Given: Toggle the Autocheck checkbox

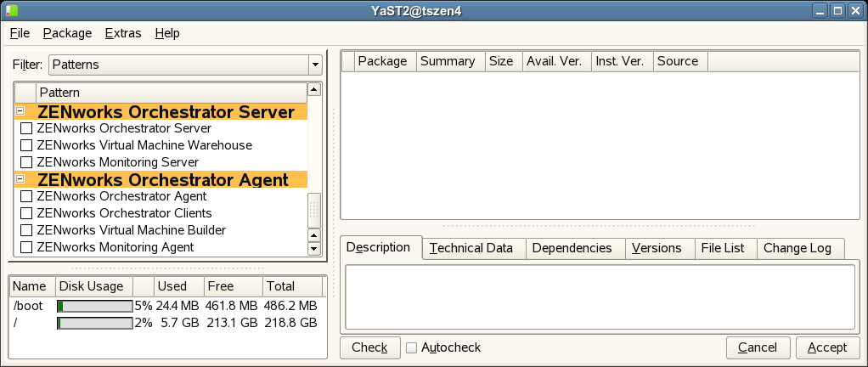Looking at the screenshot, I should [x=412, y=347].
